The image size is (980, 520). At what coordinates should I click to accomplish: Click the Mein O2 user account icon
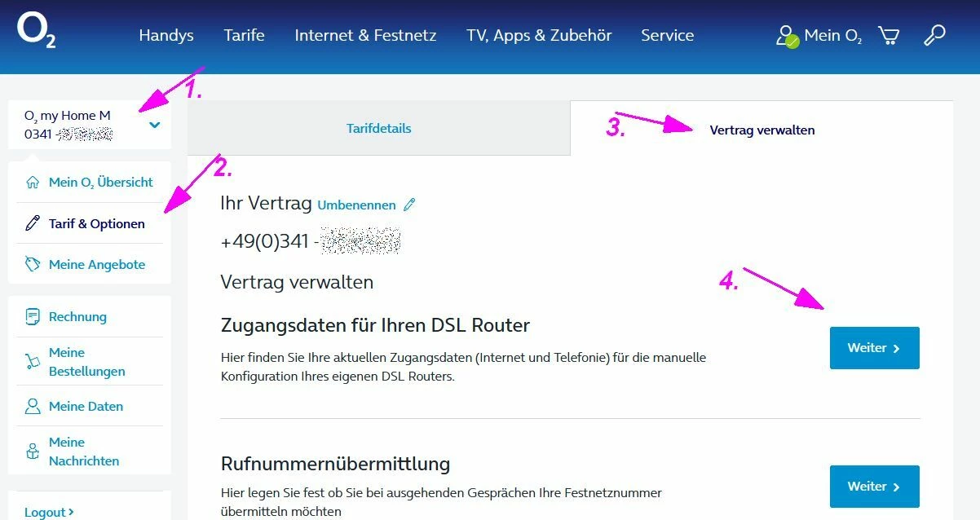(x=788, y=36)
